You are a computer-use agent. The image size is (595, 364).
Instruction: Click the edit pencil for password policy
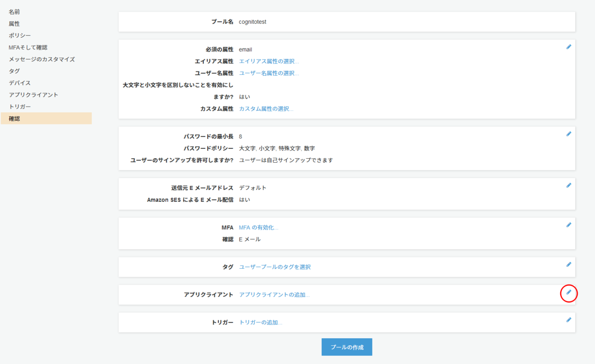568,133
